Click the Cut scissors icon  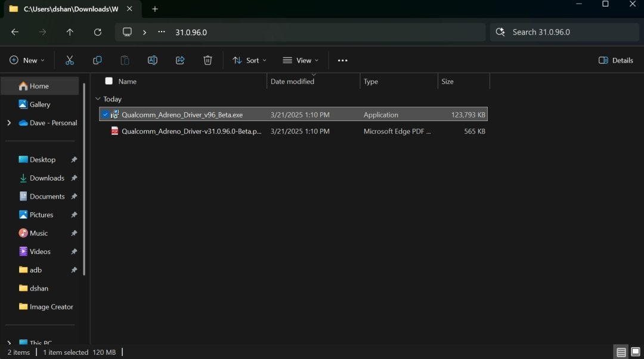[x=70, y=60]
